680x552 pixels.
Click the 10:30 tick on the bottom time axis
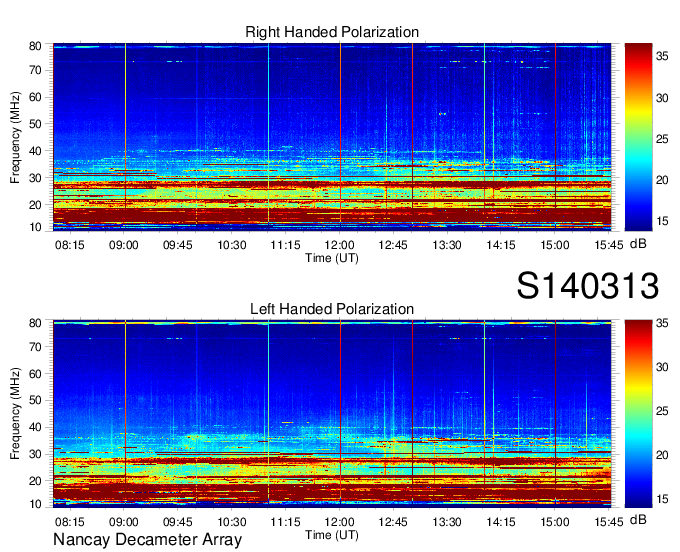[232, 522]
